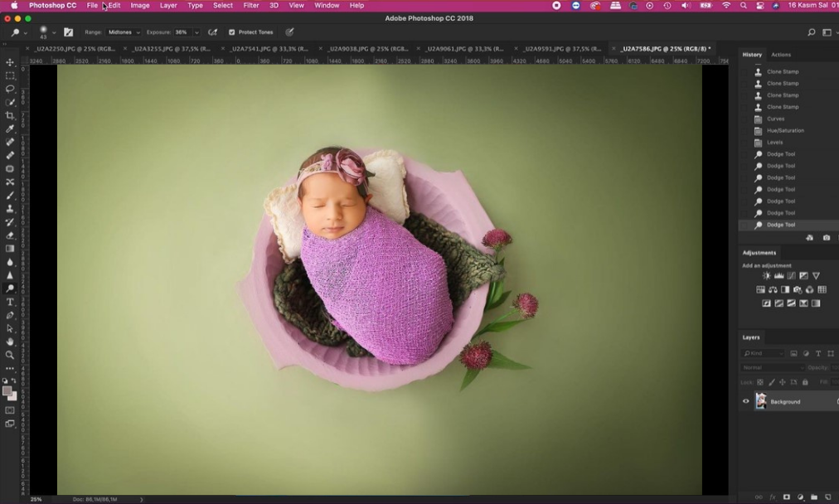The image size is (839, 504).
Task: Select the Lasso tool
Action: (10, 89)
